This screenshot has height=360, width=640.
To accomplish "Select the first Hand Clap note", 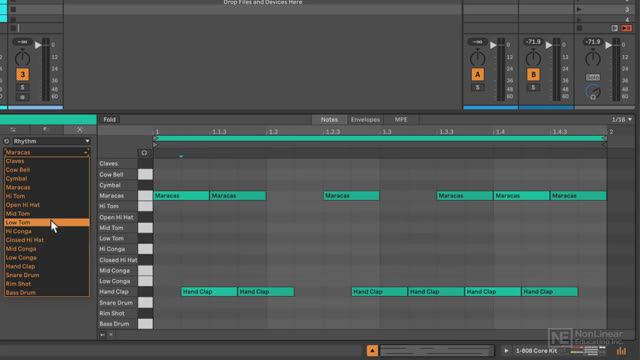I will click(x=209, y=292).
